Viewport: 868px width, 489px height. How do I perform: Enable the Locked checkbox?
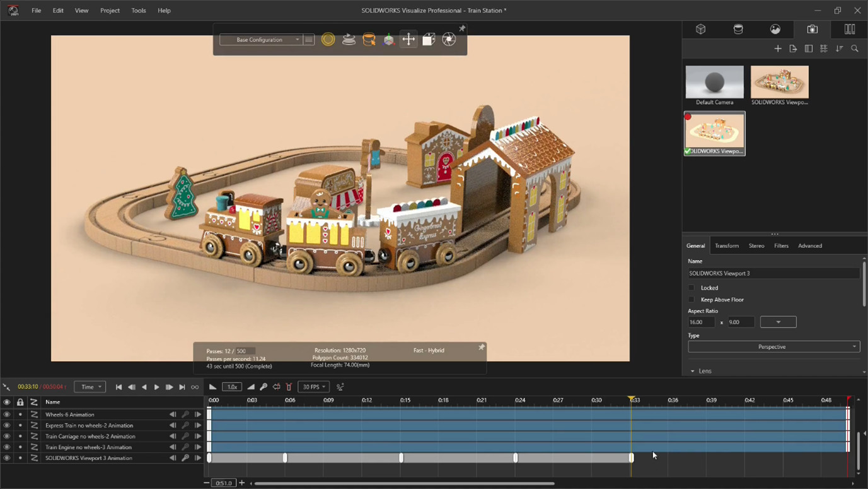tap(692, 288)
